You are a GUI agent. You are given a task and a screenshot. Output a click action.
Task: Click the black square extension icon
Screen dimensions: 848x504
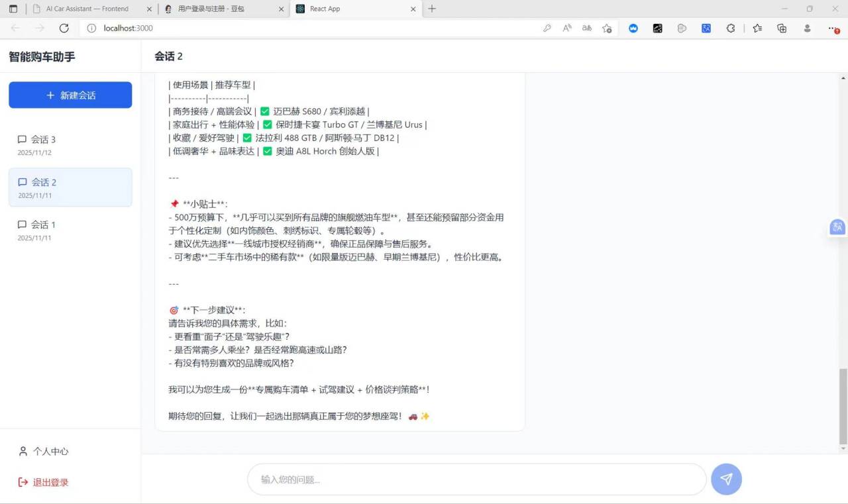[x=657, y=28]
